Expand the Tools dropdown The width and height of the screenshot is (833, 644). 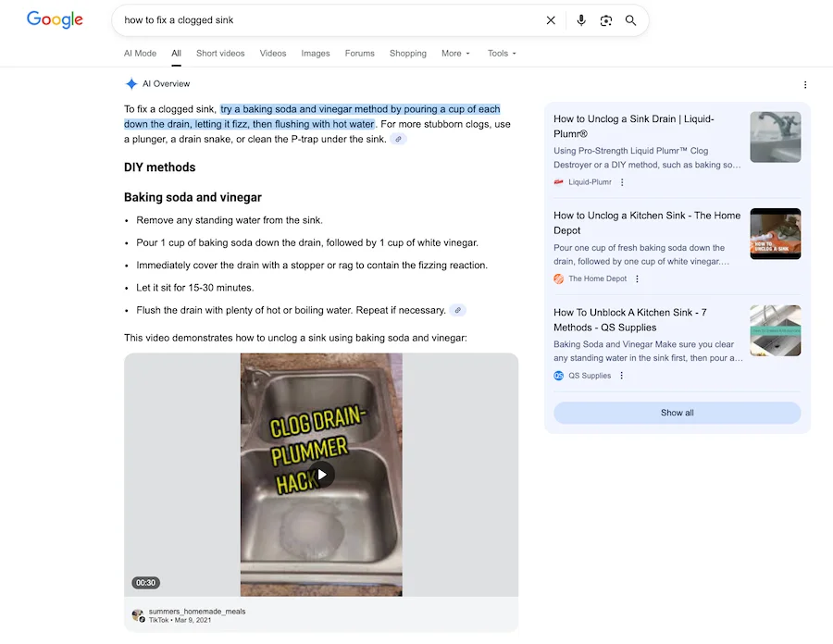[501, 54]
